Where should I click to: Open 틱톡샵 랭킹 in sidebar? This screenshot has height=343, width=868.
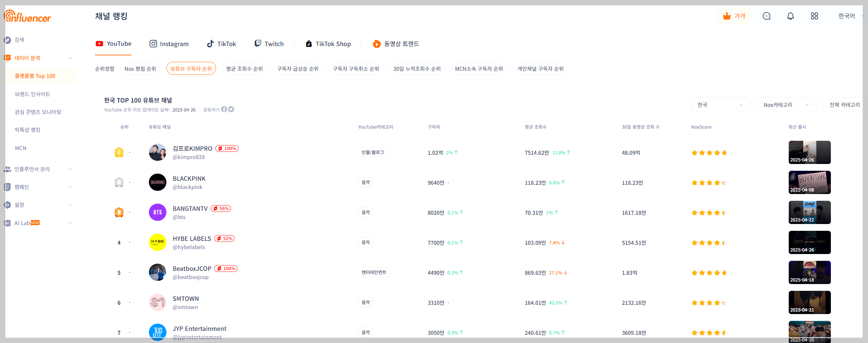(27, 130)
